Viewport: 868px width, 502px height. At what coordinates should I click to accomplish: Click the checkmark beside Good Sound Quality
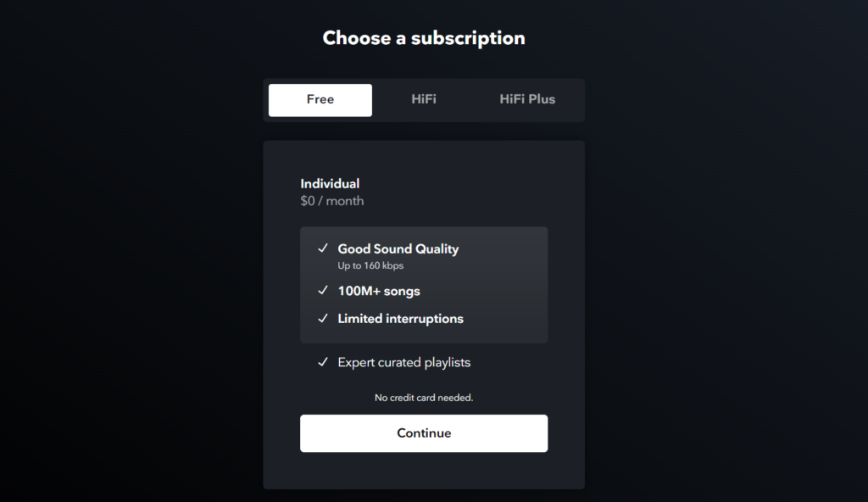(x=322, y=248)
